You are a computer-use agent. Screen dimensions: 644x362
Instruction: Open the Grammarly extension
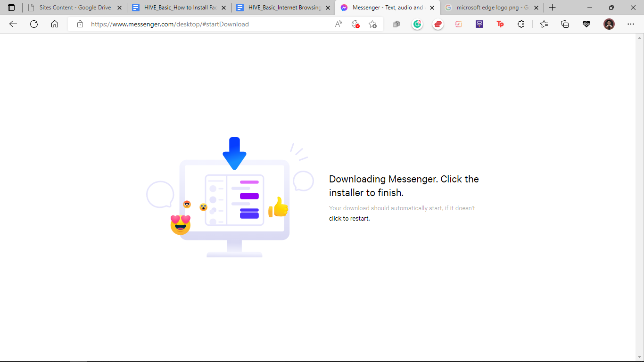click(x=417, y=24)
